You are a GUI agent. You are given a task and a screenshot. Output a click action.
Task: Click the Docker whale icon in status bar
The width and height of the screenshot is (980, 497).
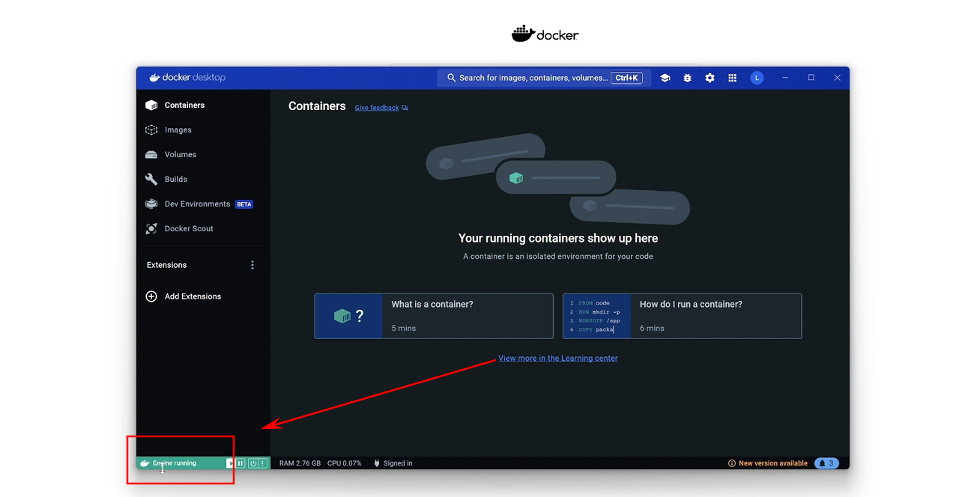coord(145,463)
